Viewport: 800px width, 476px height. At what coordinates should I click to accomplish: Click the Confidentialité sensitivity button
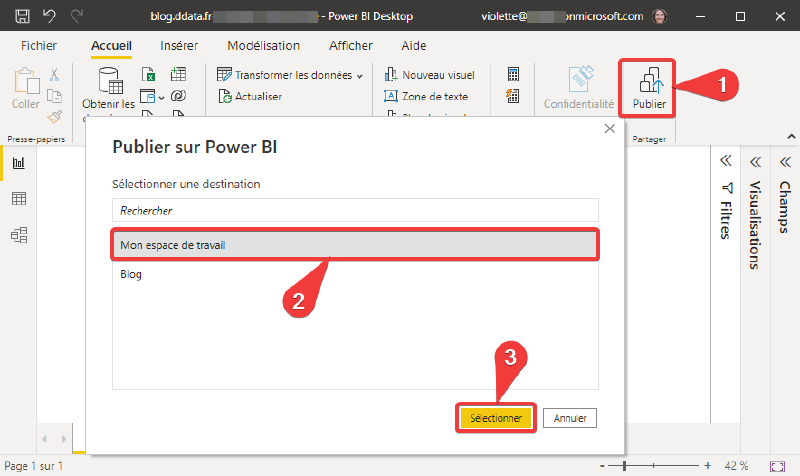pyautogui.click(x=579, y=88)
